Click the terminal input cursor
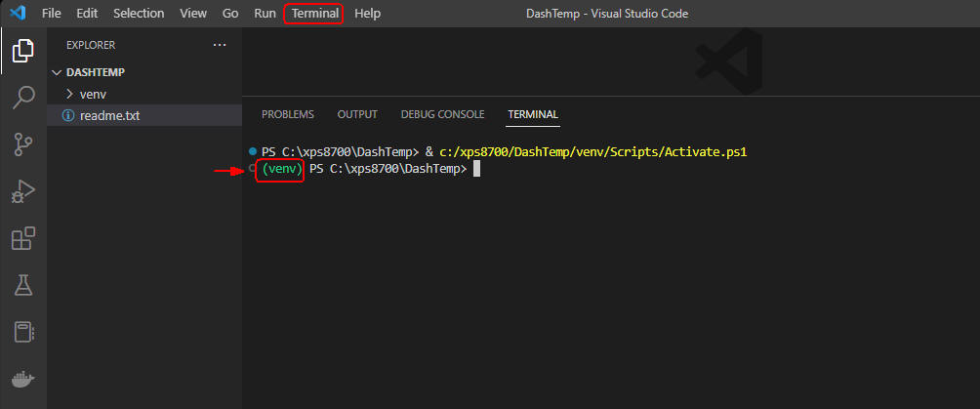 tap(476, 169)
